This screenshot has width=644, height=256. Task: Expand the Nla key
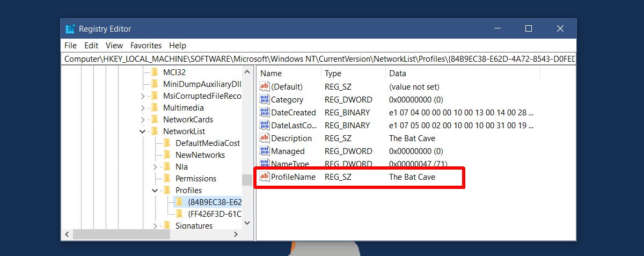[155, 167]
